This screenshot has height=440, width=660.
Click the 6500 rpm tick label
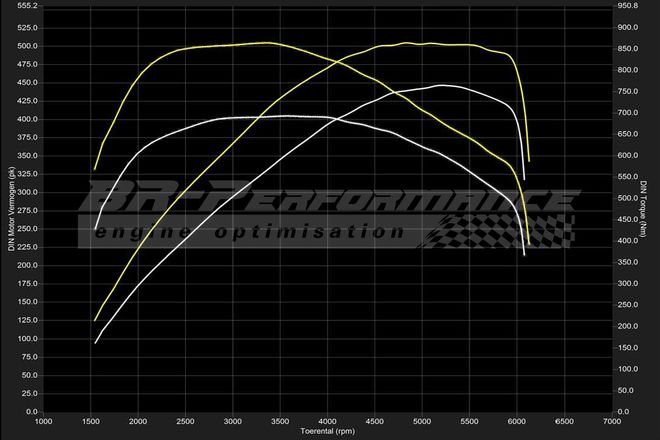[x=564, y=421]
